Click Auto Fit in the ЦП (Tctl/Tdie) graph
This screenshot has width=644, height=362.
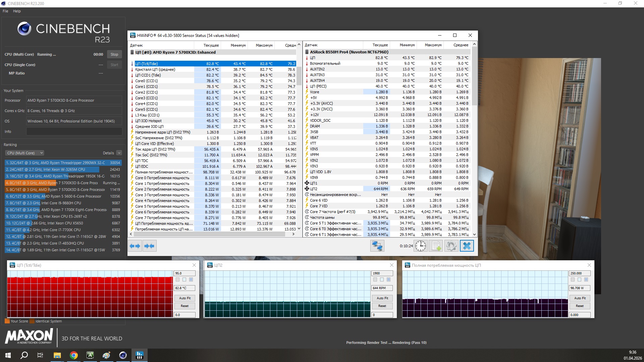184,298
